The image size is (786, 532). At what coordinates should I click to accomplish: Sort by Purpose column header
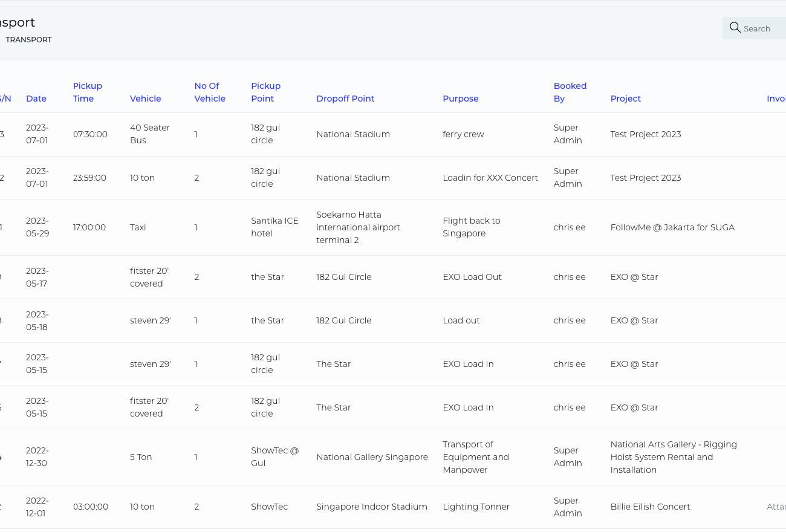click(460, 99)
